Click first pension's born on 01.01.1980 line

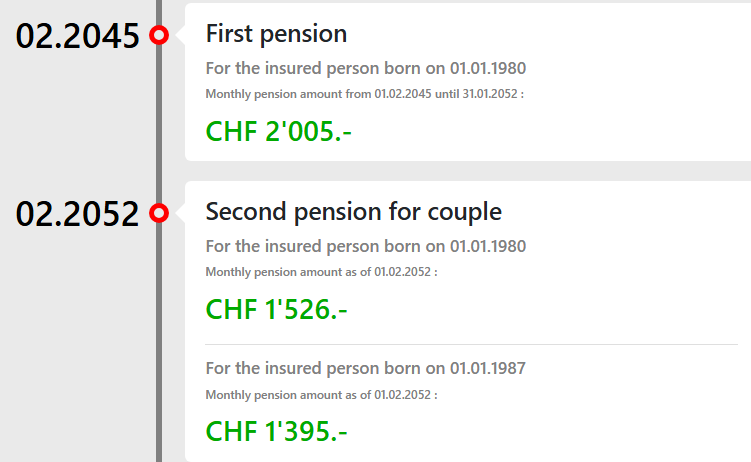click(366, 68)
